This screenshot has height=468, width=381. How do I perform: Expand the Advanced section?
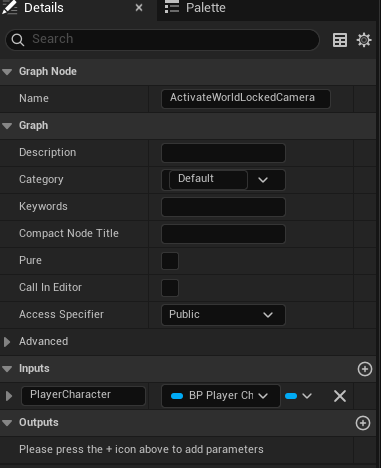click(7, 342)
